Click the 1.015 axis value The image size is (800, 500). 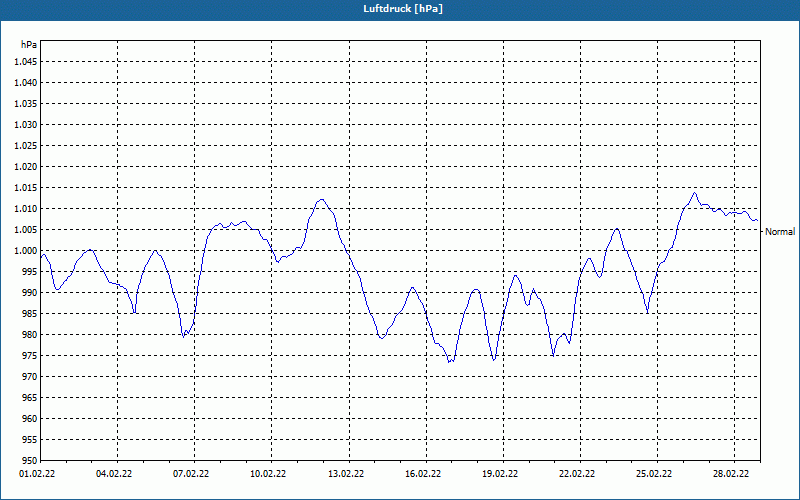tap(26, 188)
